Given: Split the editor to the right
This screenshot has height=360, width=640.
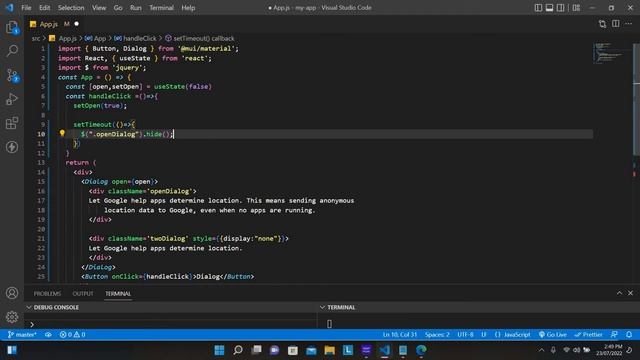Looking at the screenshot, I should click(616, 24).
